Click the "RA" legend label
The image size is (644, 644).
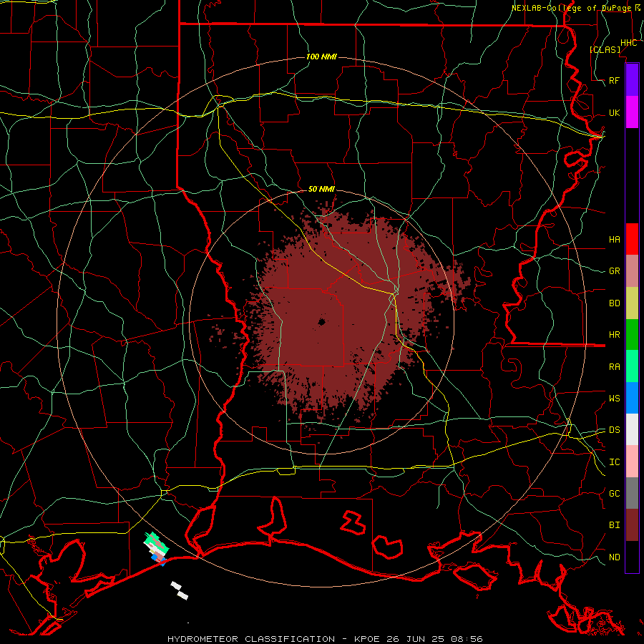pos(614,367)
